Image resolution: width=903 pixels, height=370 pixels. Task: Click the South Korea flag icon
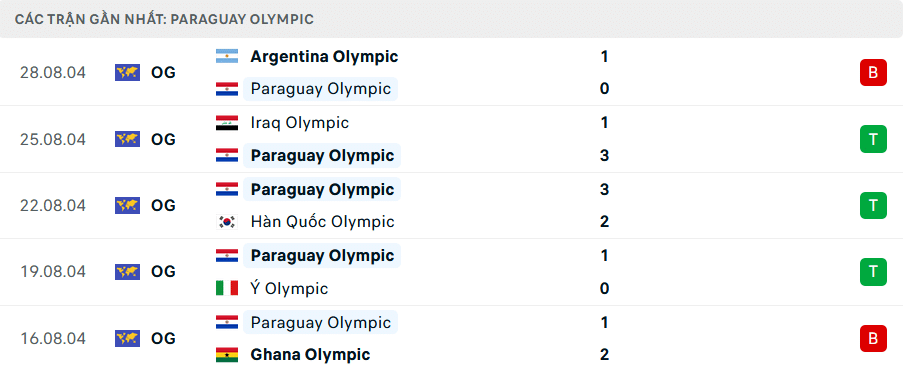coord(227,222)
